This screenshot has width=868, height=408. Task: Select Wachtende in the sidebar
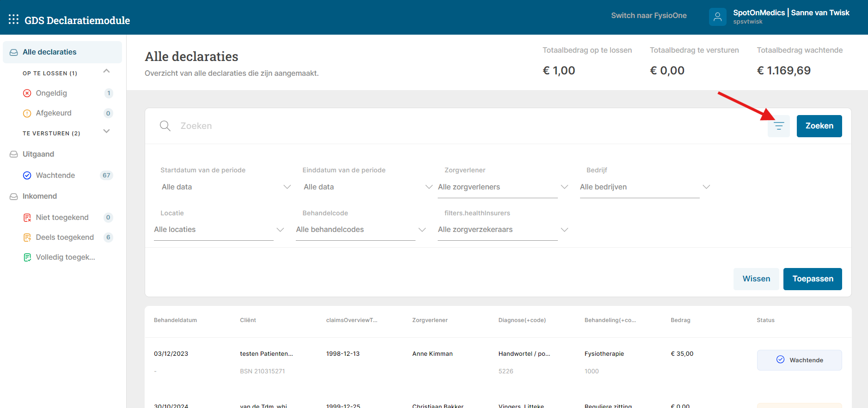[55, 176]
